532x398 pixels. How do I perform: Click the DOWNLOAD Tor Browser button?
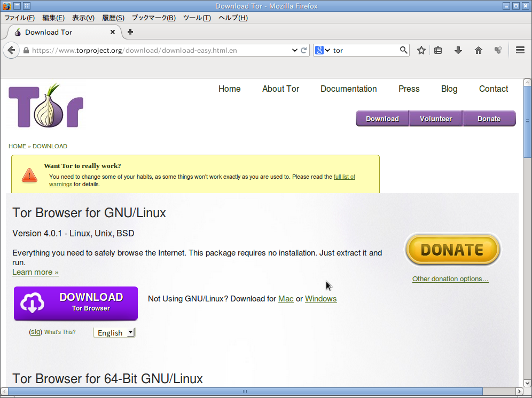pos(76,304)
